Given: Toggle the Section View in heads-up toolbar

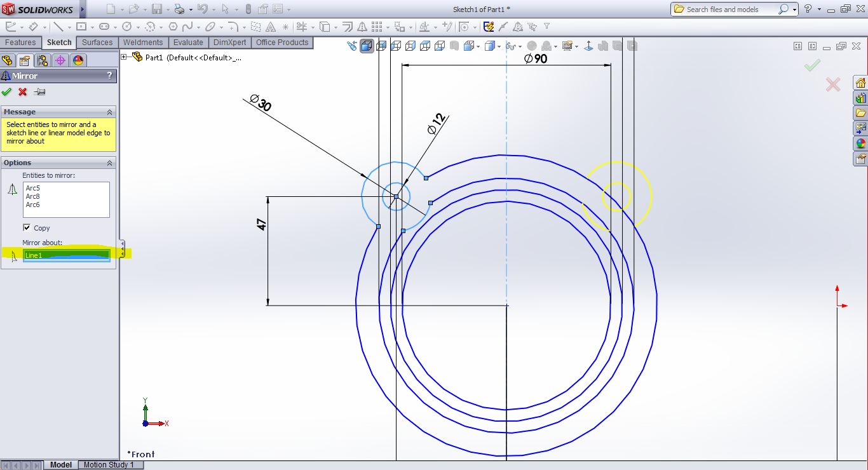Looking at the screenshot, I should coord(381,45).
